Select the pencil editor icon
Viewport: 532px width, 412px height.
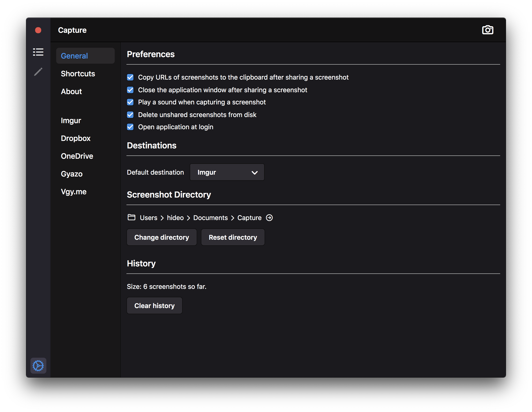38,72
